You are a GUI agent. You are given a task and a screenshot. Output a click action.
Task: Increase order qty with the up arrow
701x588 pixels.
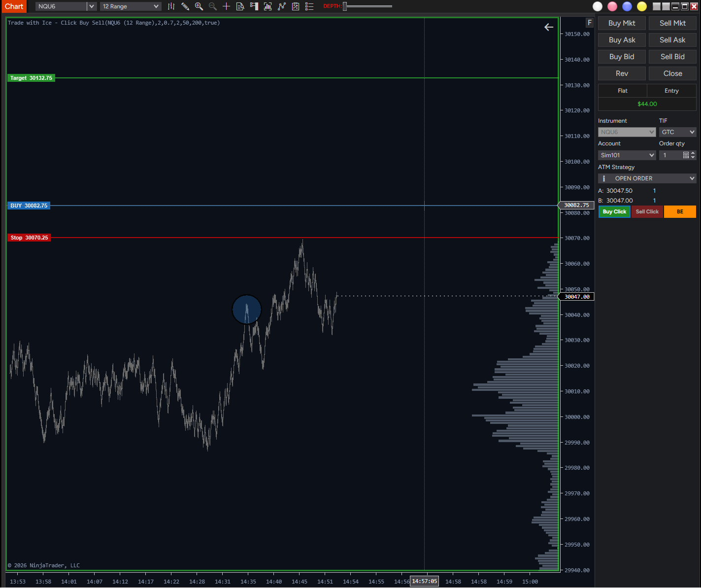pos(693,153)
